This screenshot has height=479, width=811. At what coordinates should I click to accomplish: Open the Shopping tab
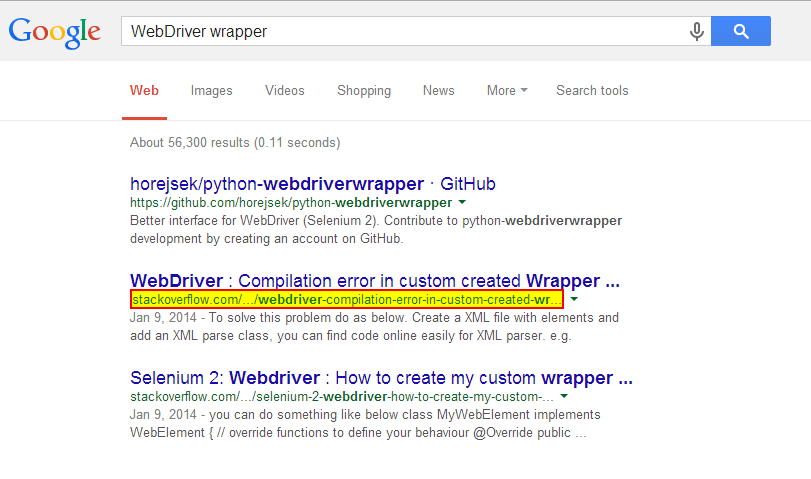364,91
